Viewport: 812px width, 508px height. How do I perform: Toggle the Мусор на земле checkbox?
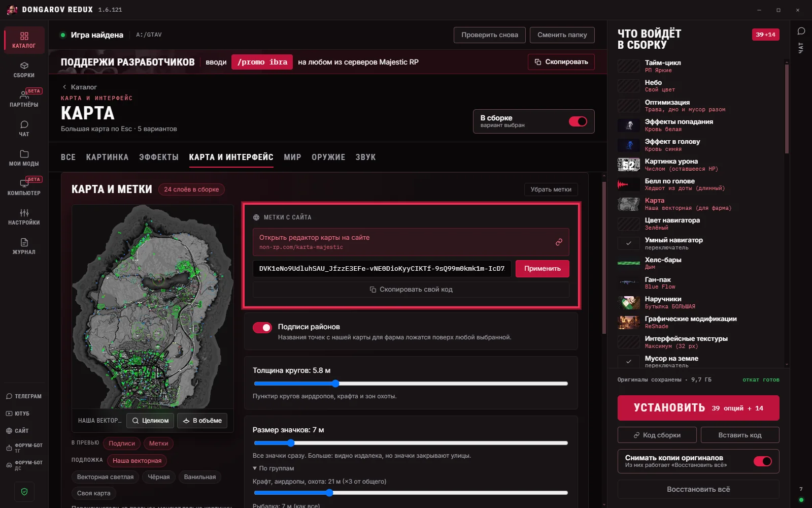point(628,362)
